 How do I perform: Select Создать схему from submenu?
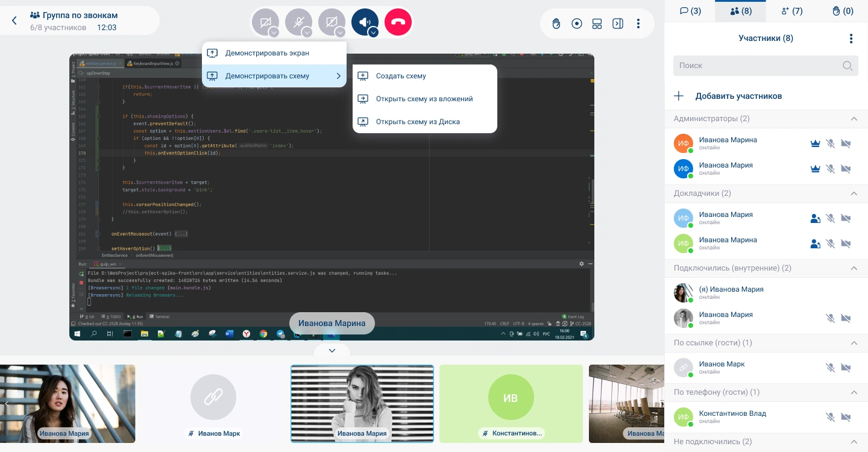click(x=401, y=76)
